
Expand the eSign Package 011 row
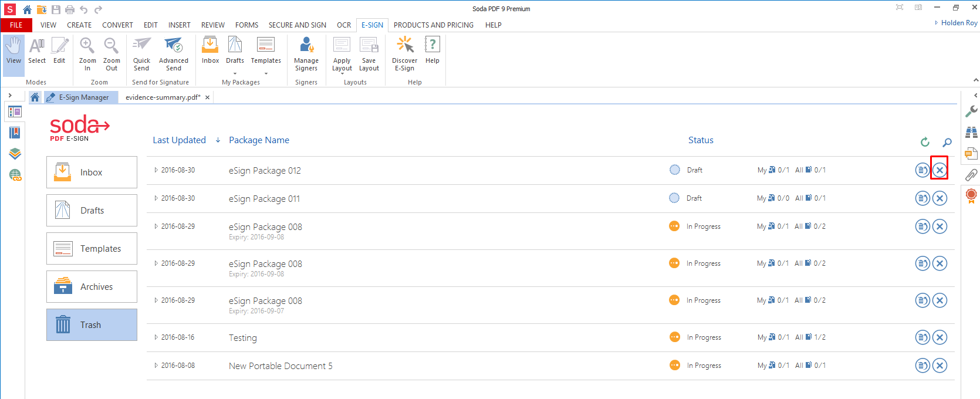(x=156, y=198)
